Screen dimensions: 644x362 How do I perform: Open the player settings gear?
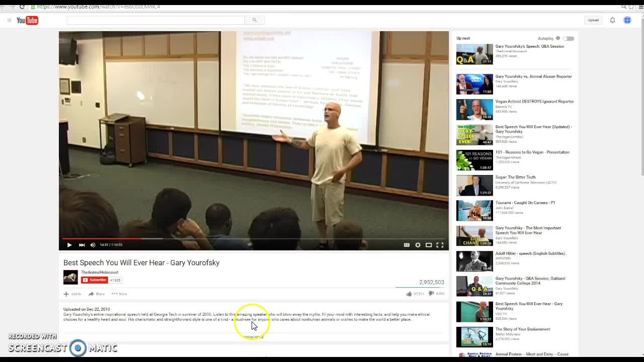pyautogui.click(x=418, y=245)
